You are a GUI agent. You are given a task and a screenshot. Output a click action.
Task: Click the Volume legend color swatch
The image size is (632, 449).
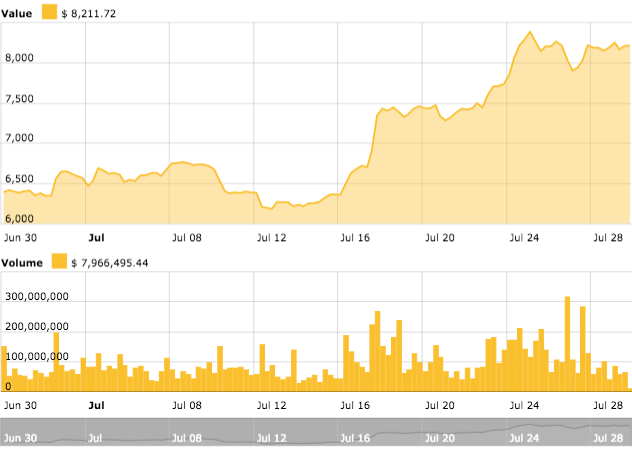[60, 262]
